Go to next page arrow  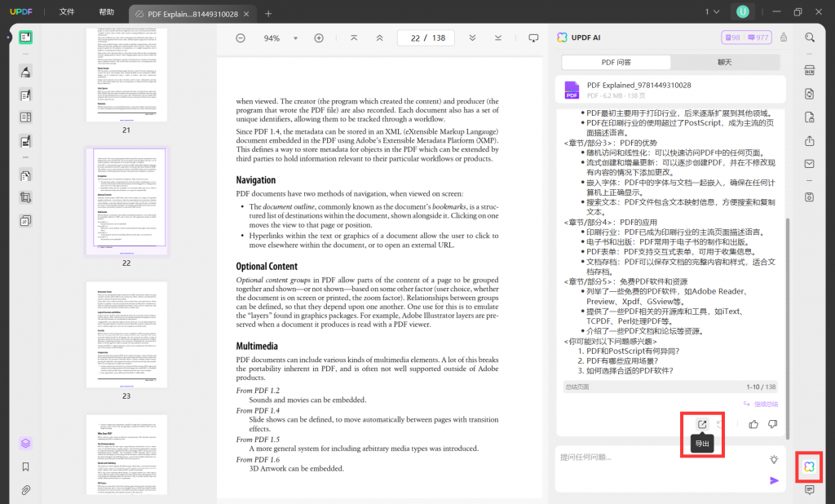[472, 38]
